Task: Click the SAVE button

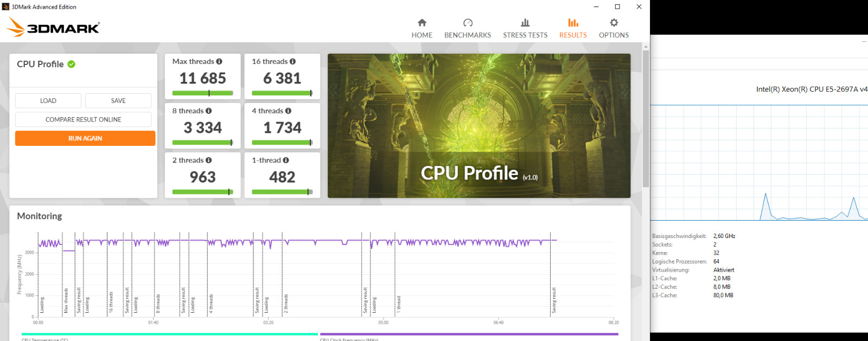Action: 118,101
